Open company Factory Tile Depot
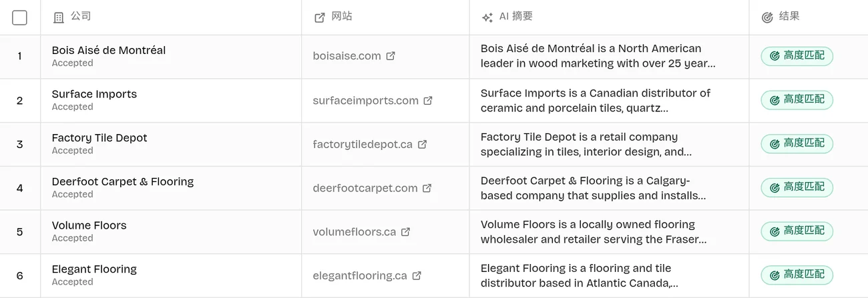The width and height of the screenshot is (868, 298). click(99, 138)
